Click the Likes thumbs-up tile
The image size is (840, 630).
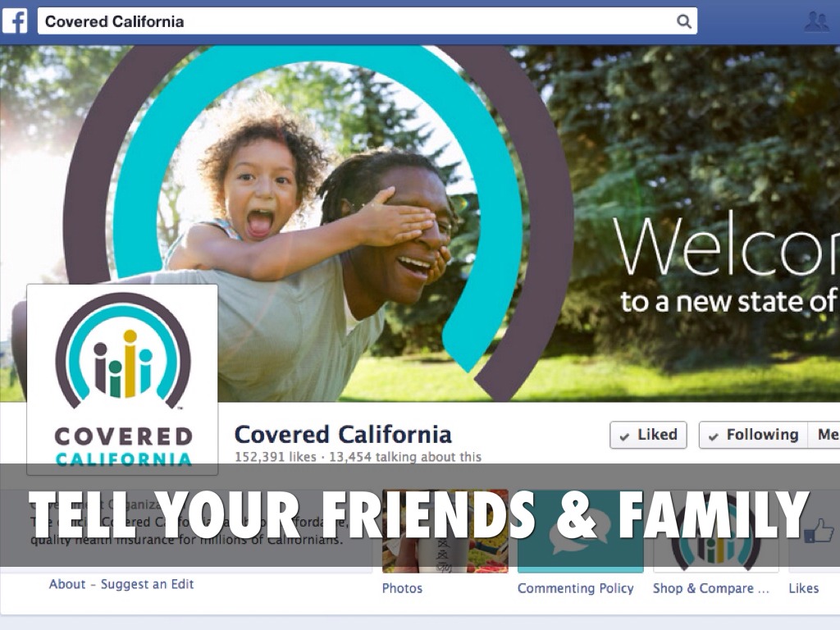click(815, 531)
